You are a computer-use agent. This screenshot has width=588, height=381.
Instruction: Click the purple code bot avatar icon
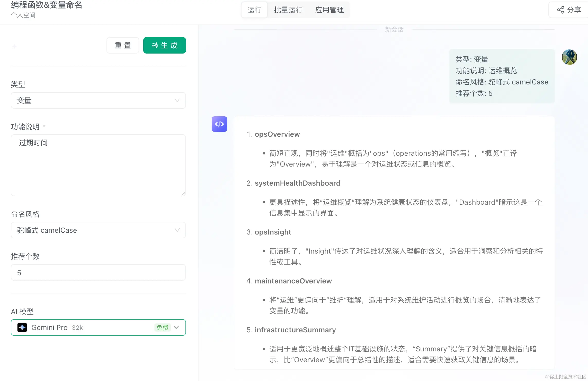(219, 124)
